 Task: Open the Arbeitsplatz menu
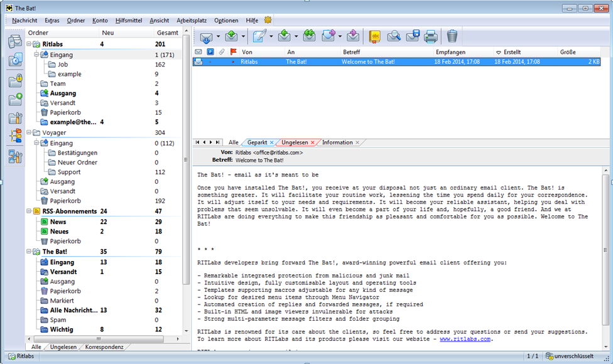pos(192,20)
